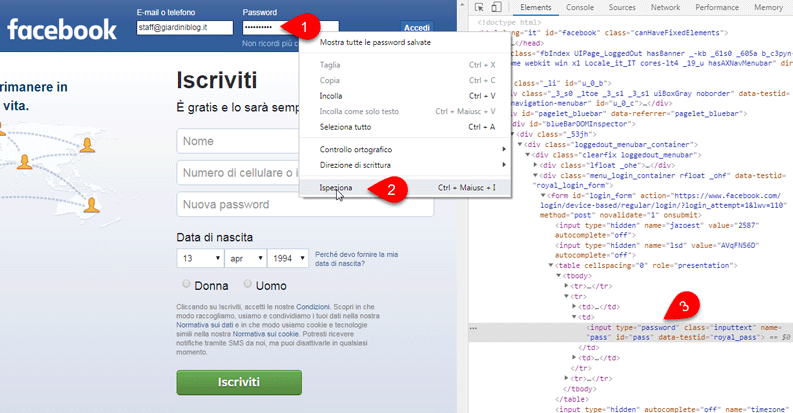Open the Condizioni link
793x413 pixels.
click(x=313, y=307)
